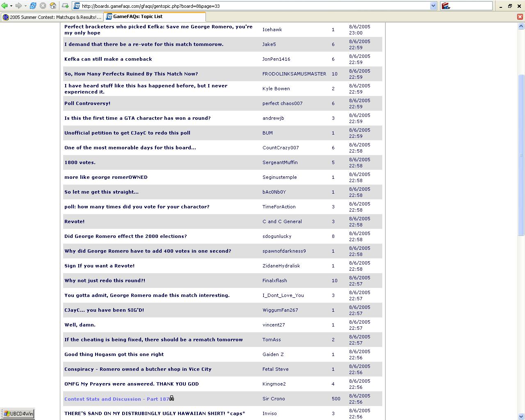Click author name ZidaneHydralisk
Image resolution: width=525 pixels, height=420 pixels.
(x=281, y=266)
